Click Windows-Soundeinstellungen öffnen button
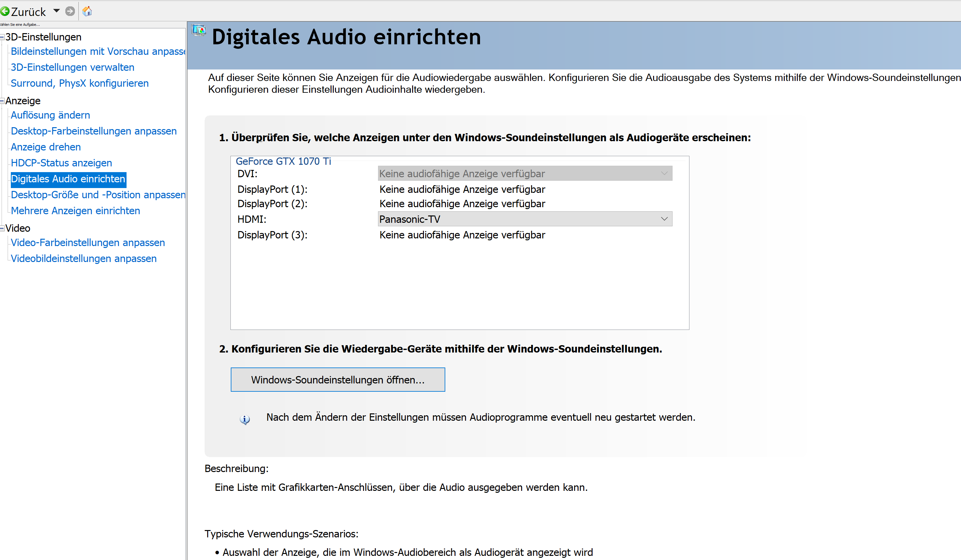961x560 pixels. [338, 380]
